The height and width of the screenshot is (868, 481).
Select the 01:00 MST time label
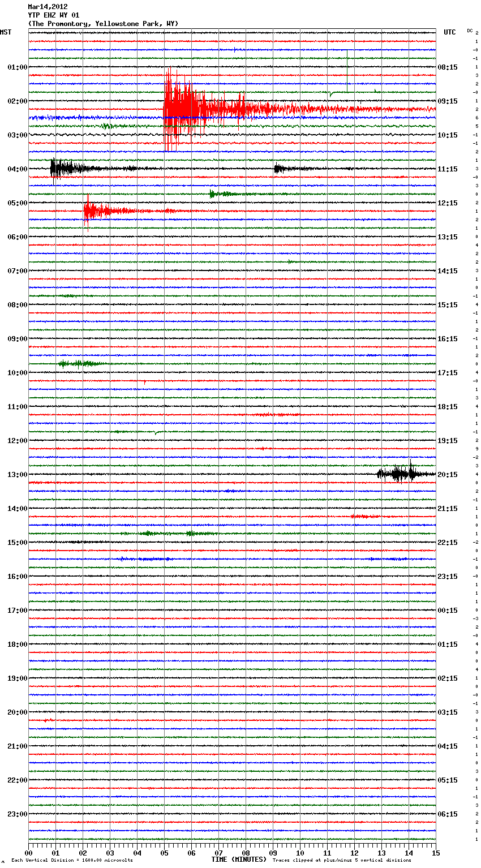point(17,67)
